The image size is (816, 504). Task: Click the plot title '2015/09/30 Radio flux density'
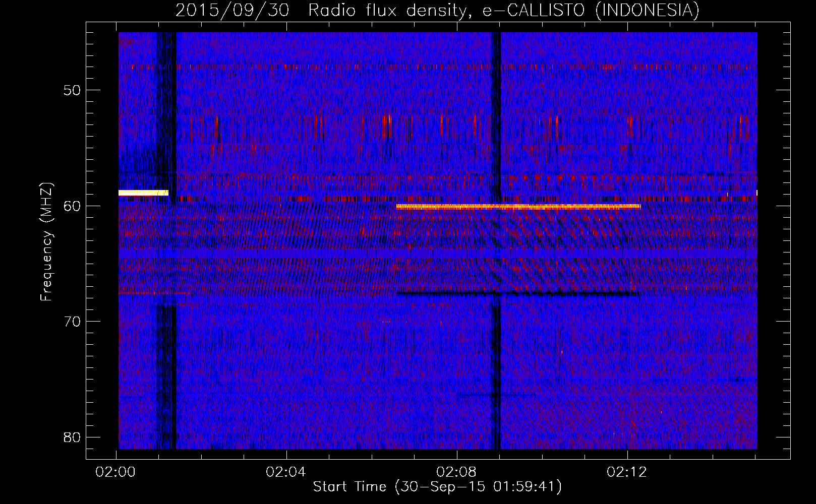point(323,10)
